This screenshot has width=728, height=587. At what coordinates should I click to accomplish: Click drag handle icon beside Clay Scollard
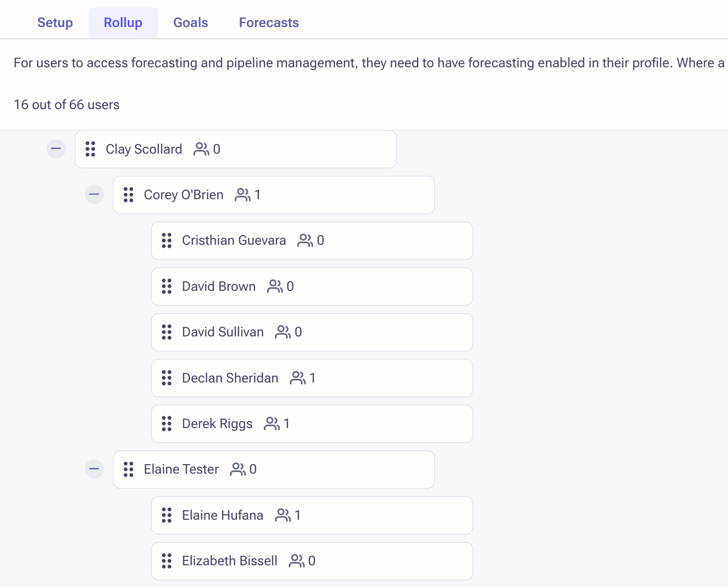(x=91, y=149)
